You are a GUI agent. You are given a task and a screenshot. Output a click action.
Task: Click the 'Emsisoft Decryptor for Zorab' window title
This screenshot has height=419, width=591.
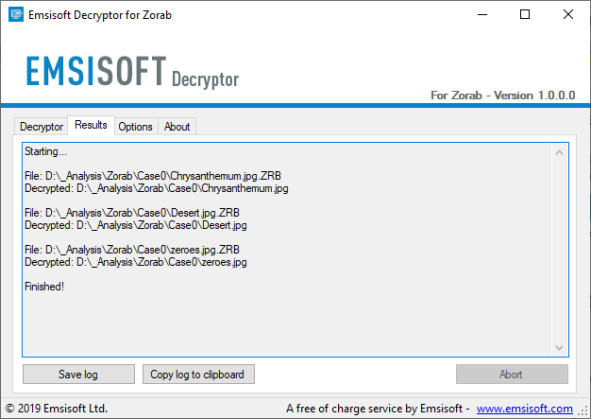pos(100,15)
